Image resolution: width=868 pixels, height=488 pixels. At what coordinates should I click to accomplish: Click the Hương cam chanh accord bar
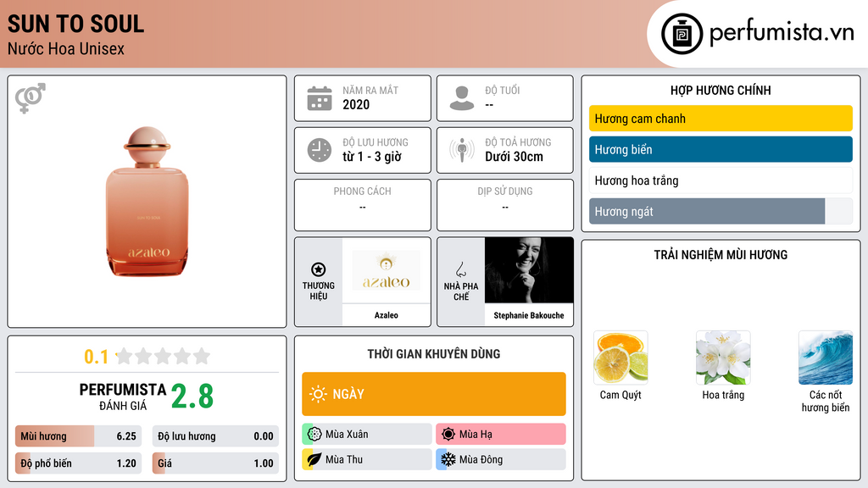click(x=721, y=119)
